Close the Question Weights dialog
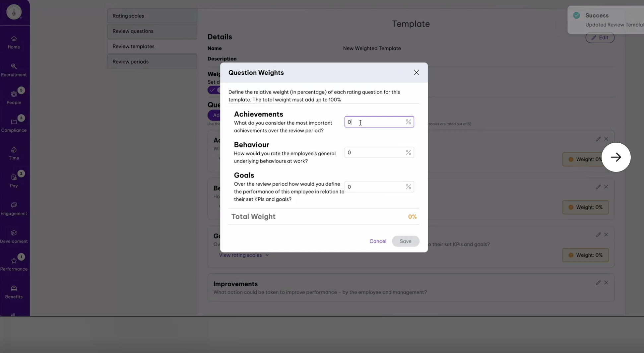The image size is (644, 353). click(x=416, y=73)
